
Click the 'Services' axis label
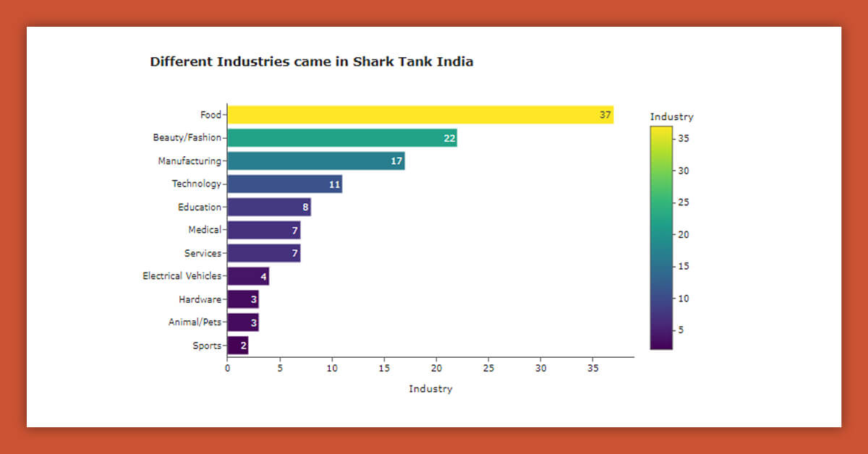pyautogui.click(x=203, y=254)
